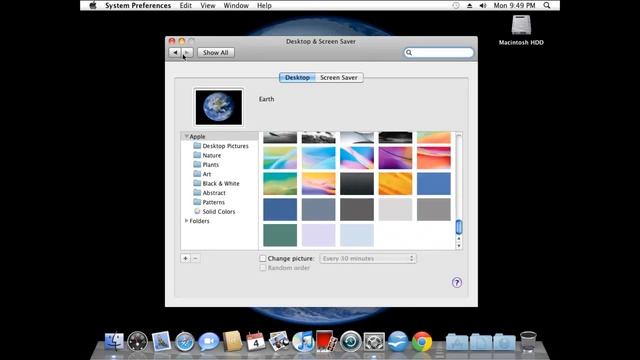The image size is (640, 360).
Task: Click the Show All button
Action: pos(216,53)
